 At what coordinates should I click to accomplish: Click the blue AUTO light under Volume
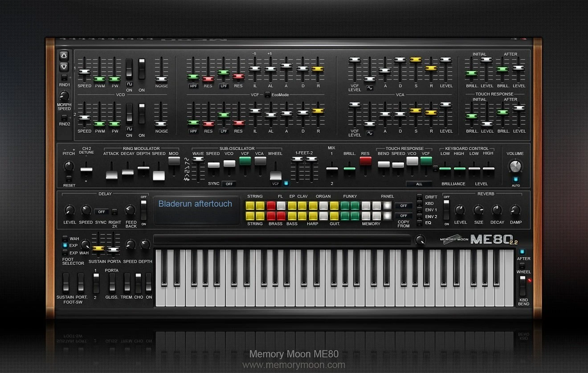tap(515, 179)
